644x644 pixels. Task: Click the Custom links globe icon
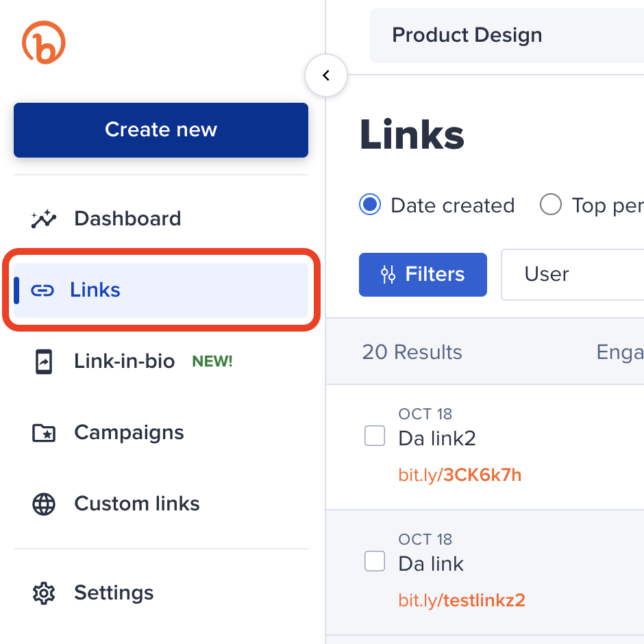(44, 504)
